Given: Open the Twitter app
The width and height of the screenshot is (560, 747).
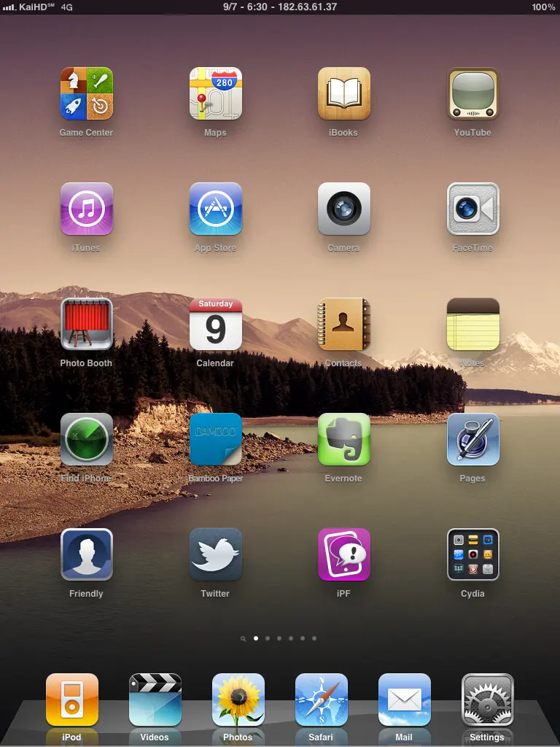Looking at the screenshot, I should (x=215, y=555).
